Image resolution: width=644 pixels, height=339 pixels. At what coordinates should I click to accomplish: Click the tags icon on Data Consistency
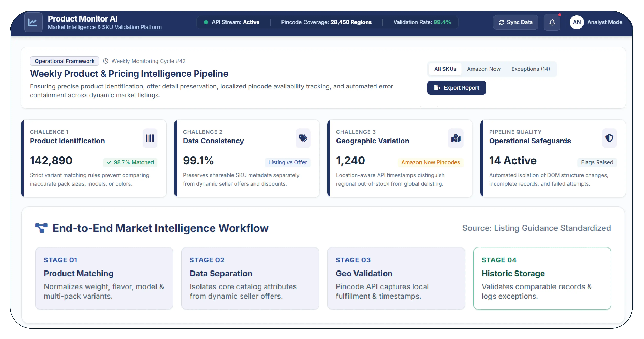pos(303,138)
